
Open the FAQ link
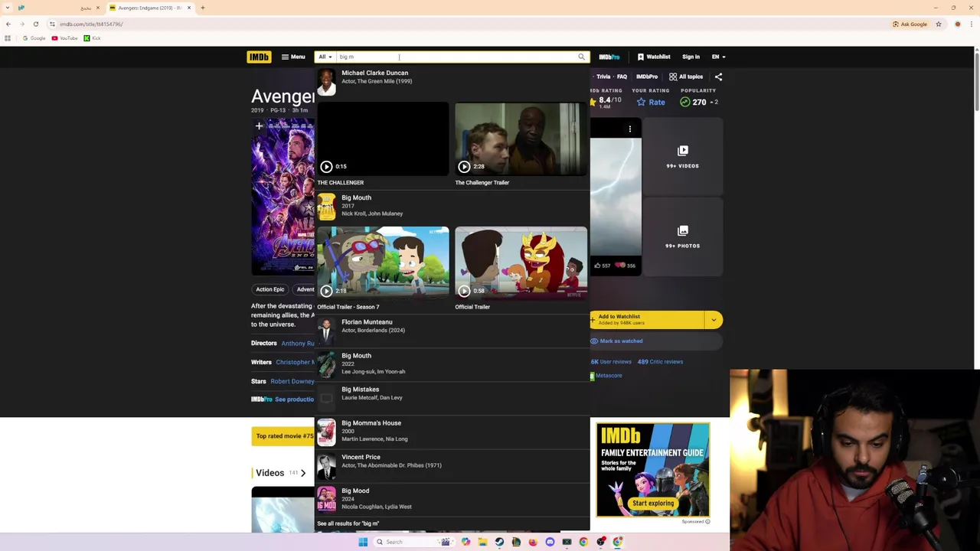(622, 77)
